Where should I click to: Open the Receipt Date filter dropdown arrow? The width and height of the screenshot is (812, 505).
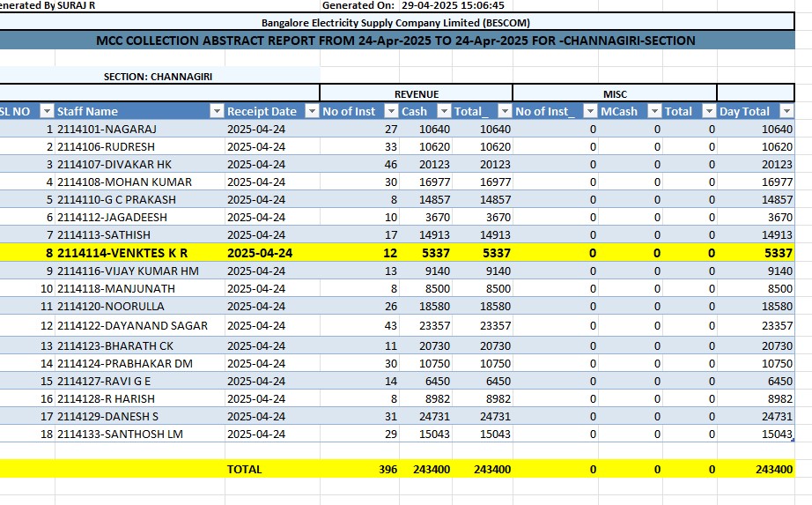click(312, 111)
